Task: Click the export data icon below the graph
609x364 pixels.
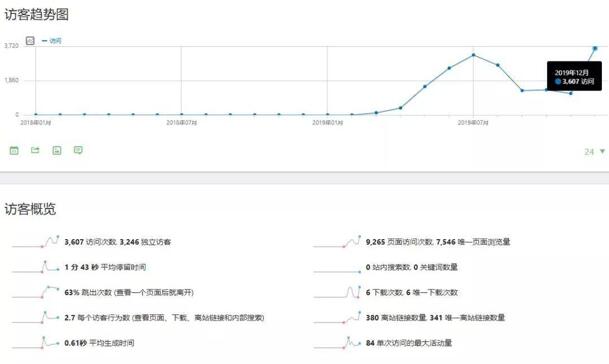Action: point(35,150)
